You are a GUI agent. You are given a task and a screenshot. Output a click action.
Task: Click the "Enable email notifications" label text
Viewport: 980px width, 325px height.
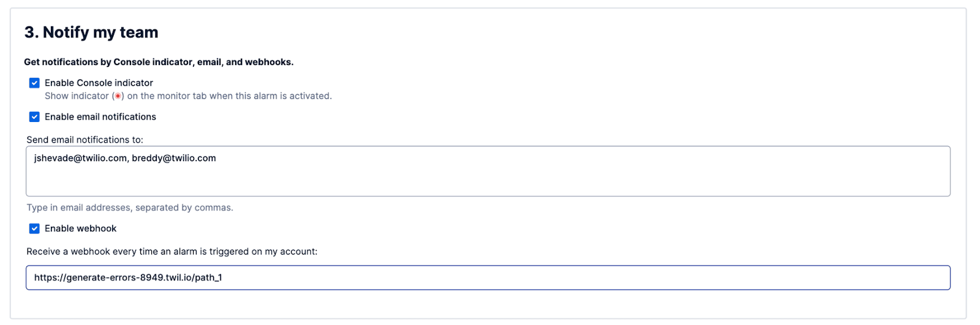(x=100, y=117)
